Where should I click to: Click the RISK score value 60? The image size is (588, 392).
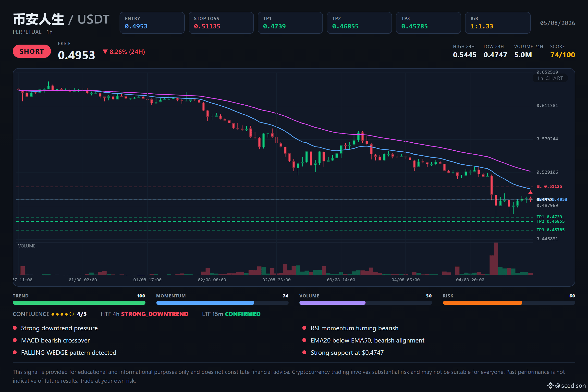572,296
